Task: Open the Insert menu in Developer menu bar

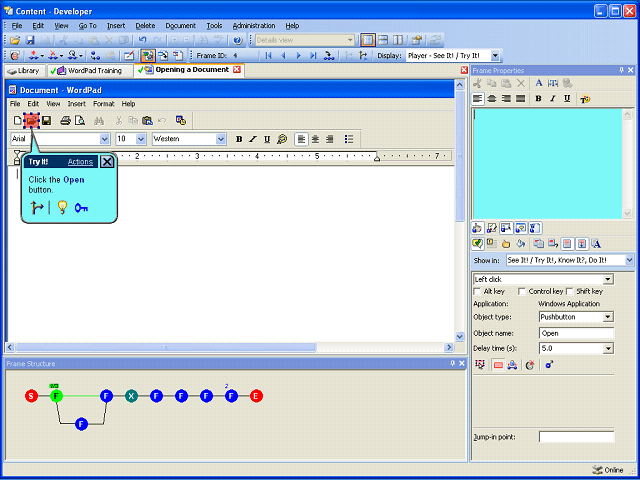Action: click(116, 25)
